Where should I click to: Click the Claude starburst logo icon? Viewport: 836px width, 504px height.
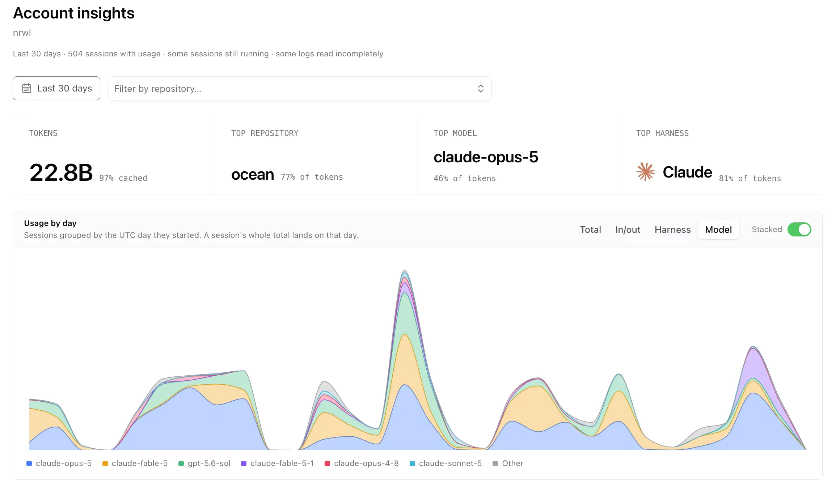click(646, 172)
